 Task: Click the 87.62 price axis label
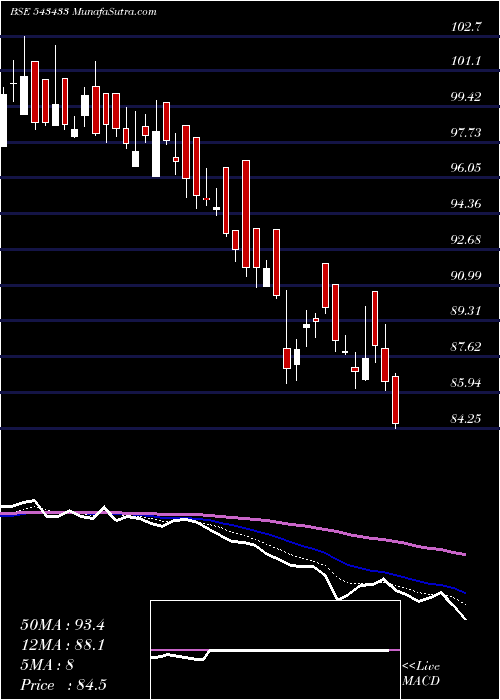point(466,346)
